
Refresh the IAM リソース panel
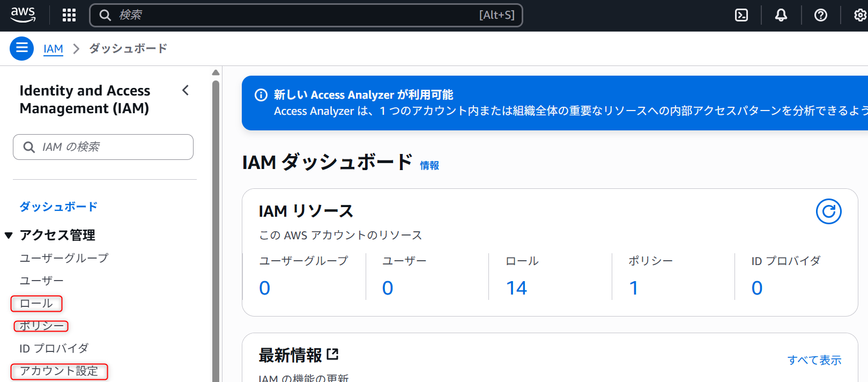coord(828,211)
